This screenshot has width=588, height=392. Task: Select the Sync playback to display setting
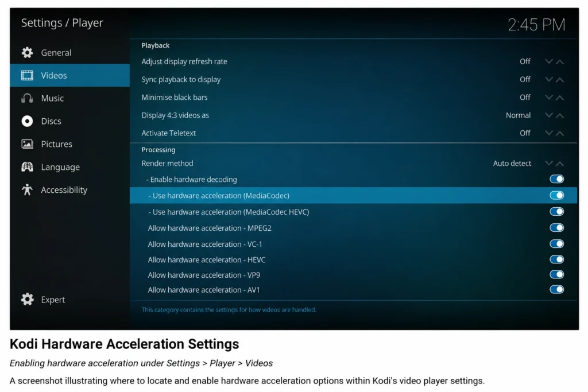(353, 79)
